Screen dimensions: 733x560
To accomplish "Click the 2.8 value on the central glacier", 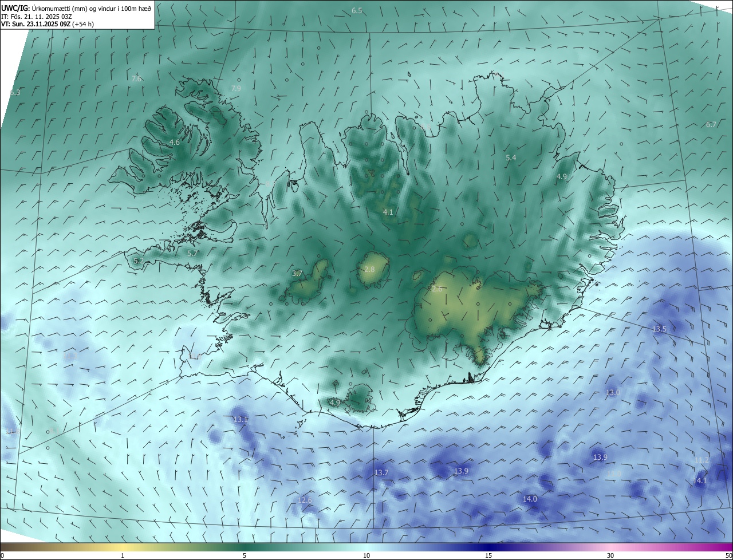I will (369, 269).
